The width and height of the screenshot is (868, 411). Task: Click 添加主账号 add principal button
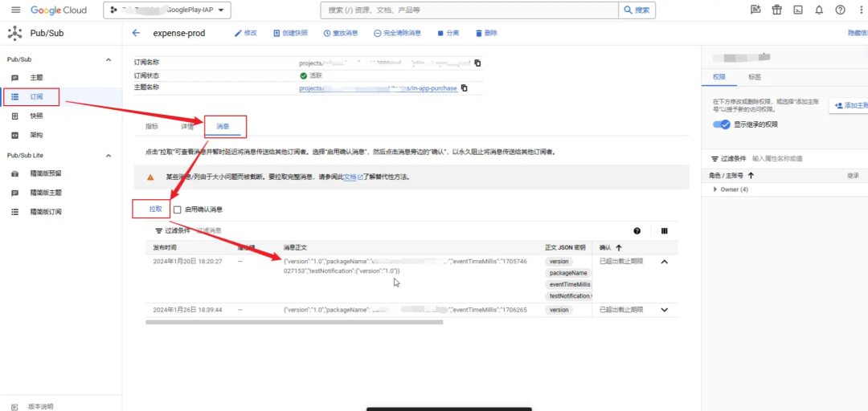coord(849,105)
